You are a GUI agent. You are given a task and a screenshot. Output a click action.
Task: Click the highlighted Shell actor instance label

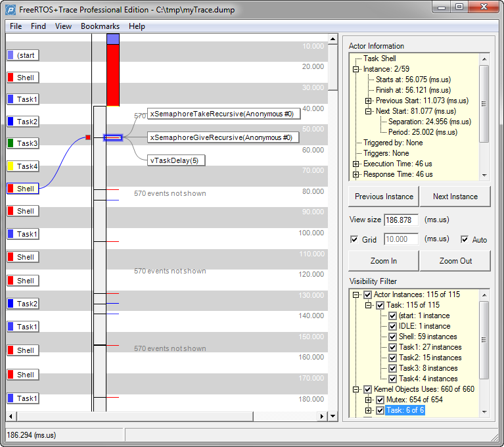(x=23, y=189)
